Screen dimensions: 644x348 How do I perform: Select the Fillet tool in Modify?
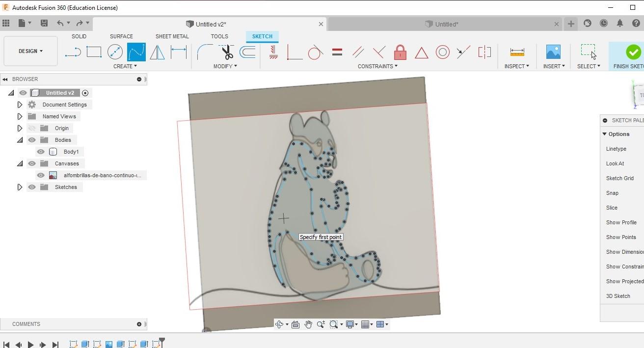click(x=205, y=52)
